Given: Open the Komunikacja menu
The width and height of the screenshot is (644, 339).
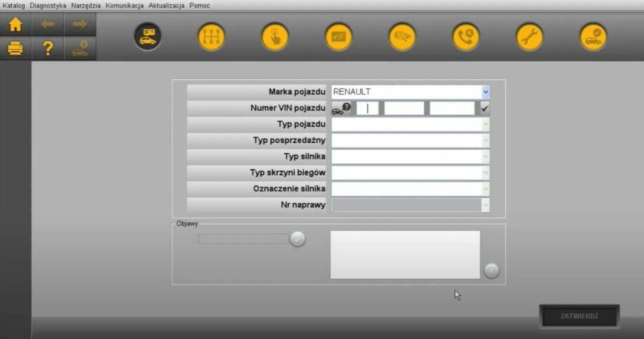Looking at the screenshot, I should coord(125,6).
